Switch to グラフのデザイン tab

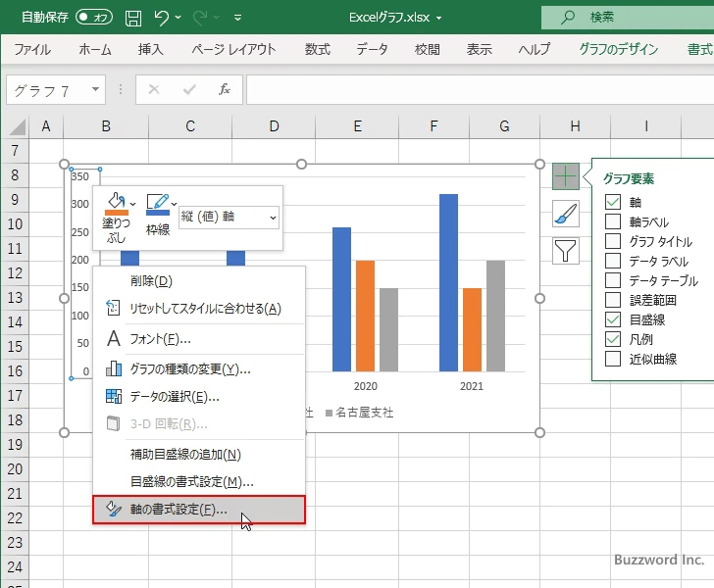tap(618, 49)
